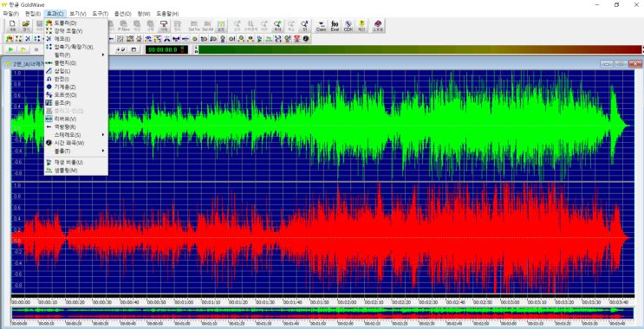Choose 오프셋(O) menu entry
This screenshot has height=329, width=644.
pos(76,94)
